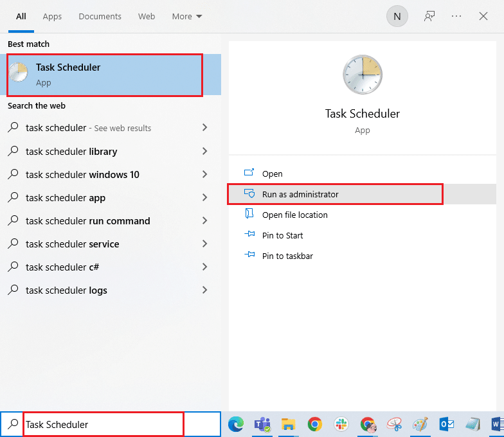This screenshot has height=437, width=504.
Task: Click the N user account avatar
Action: click(x=397, y=17)
